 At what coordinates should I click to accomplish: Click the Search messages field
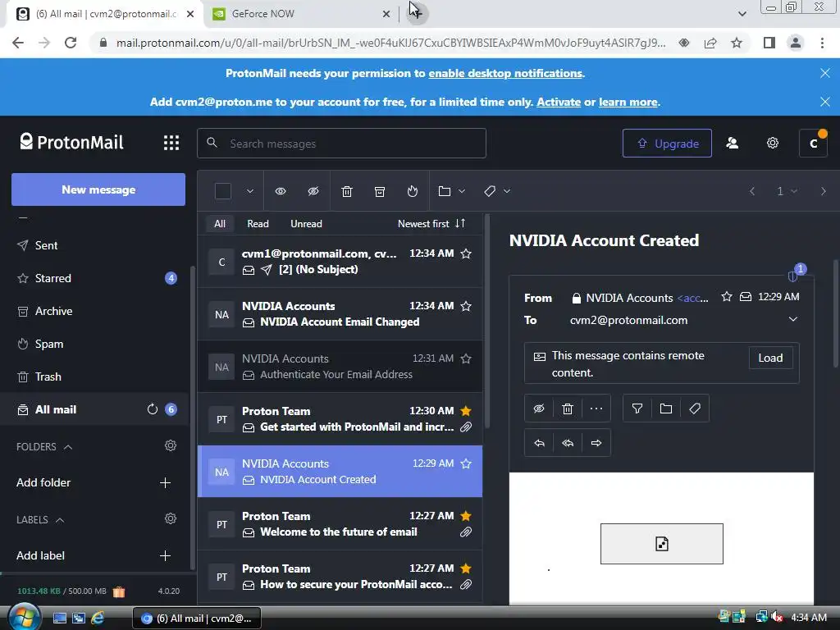click(x=342, y=143)
